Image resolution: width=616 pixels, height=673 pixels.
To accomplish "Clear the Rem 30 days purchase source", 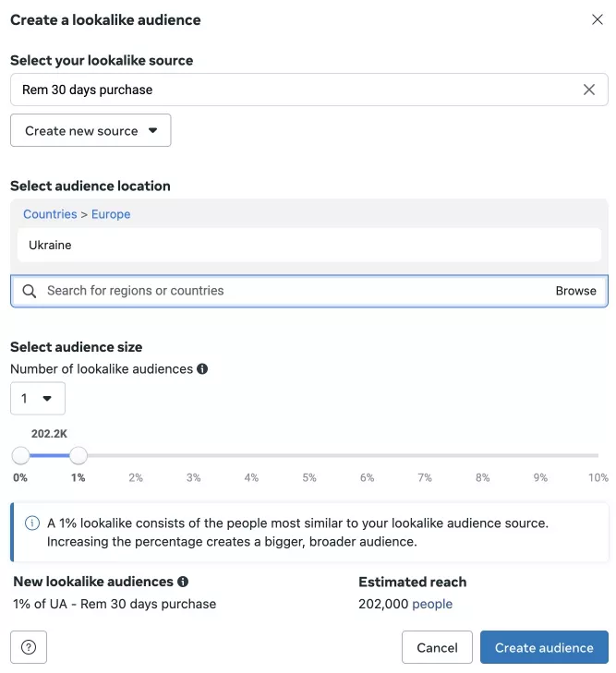I will (589, 90).
